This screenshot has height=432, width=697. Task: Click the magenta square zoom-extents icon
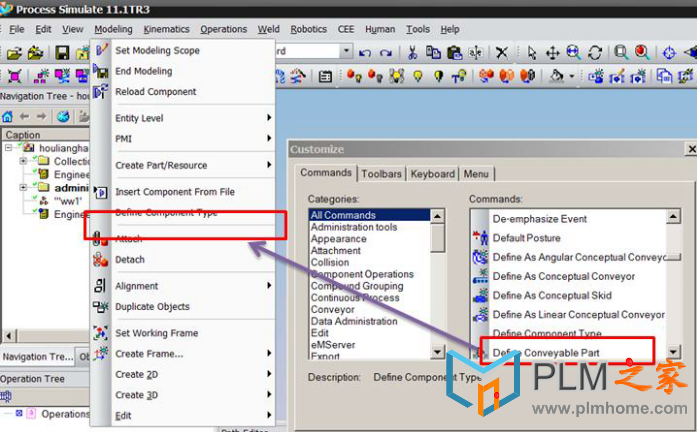coord(14,76)
